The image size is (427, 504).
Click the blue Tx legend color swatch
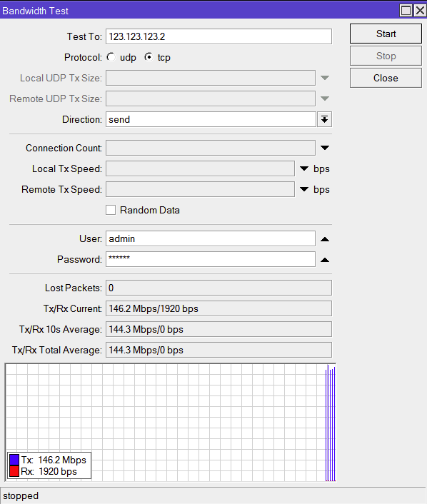pos(14,460)
